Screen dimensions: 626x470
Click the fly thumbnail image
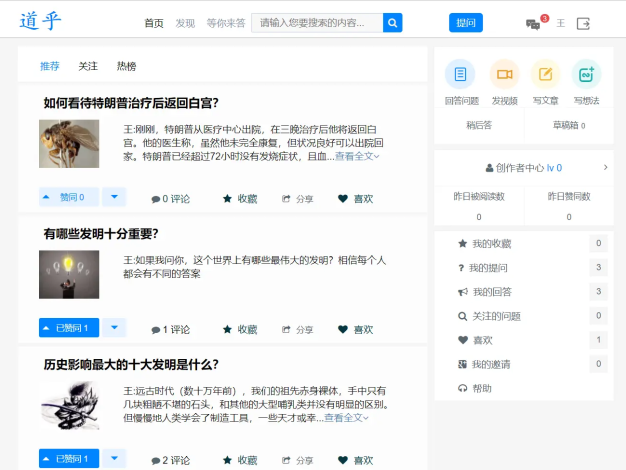click(x=69, y=144)
